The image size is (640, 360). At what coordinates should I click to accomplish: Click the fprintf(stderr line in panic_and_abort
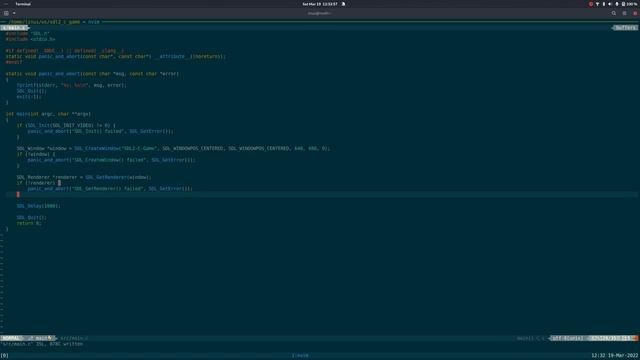click(x=71, y=85)
